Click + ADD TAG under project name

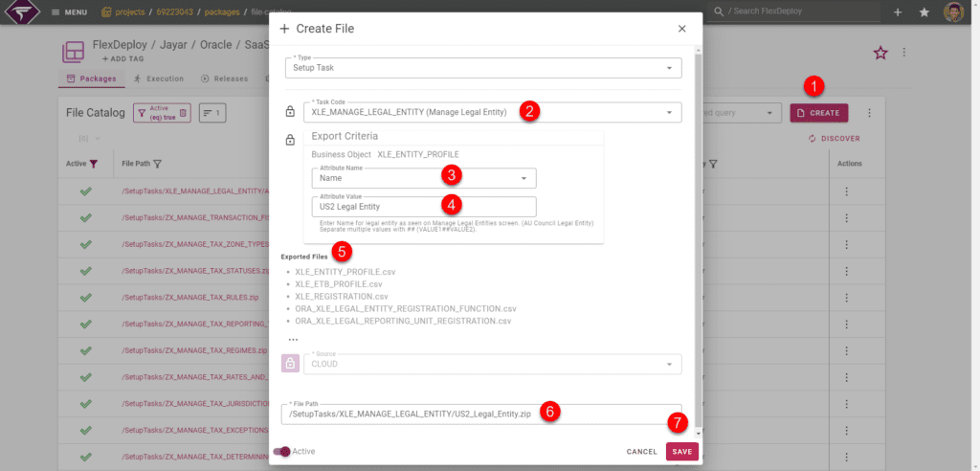click(x=123, y=58)
